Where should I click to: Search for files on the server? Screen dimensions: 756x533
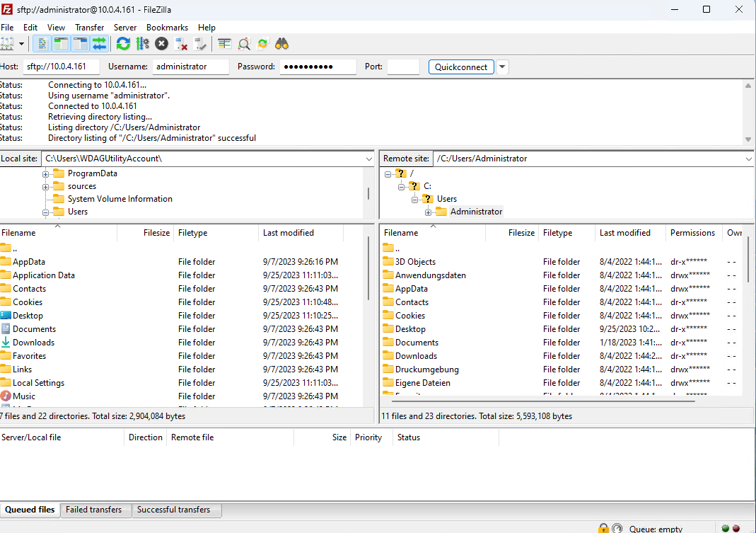tap(281, 43)
